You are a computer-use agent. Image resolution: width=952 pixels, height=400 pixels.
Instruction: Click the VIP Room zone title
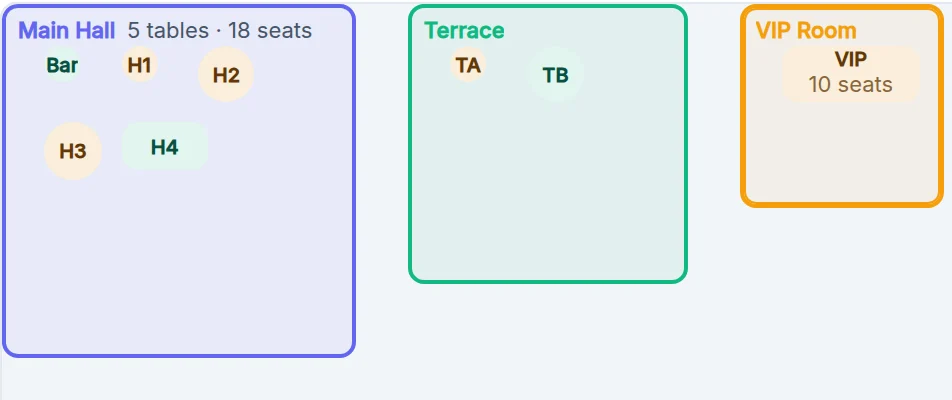point(806,30)
